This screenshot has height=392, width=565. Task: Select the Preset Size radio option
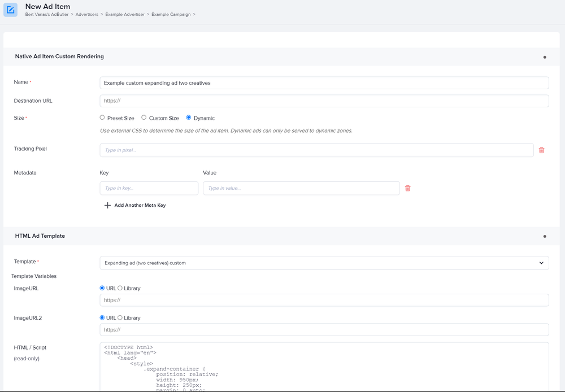tap(102, 117)
